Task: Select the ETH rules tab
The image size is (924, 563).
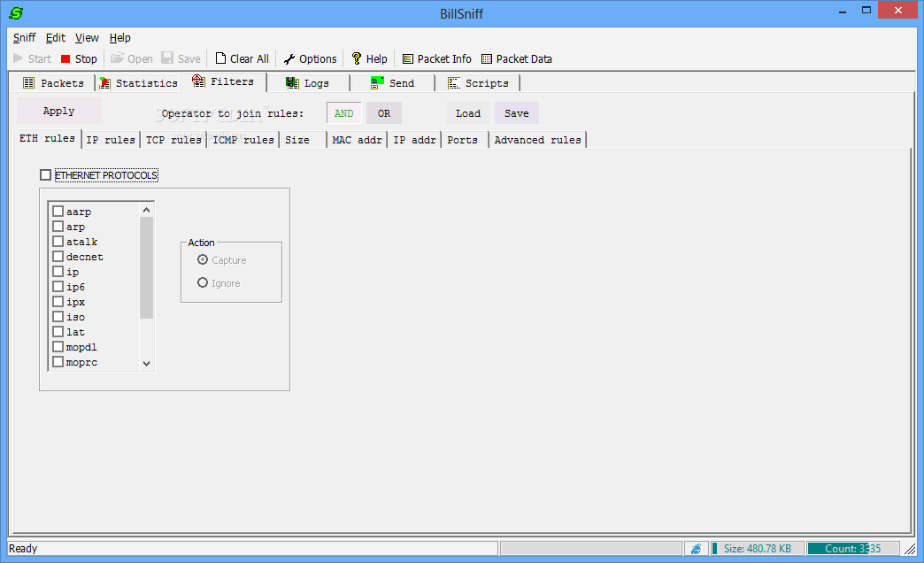Action: (47, 138)
